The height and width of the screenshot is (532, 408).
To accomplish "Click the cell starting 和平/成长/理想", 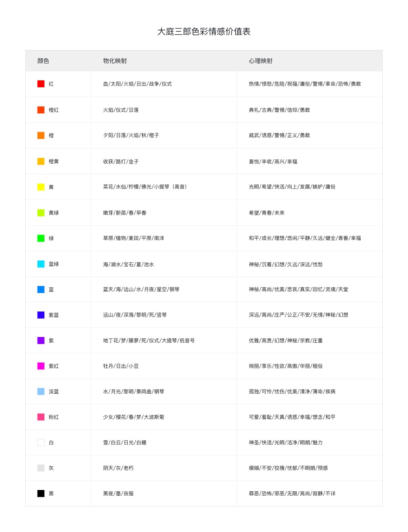I will [309, 238].
